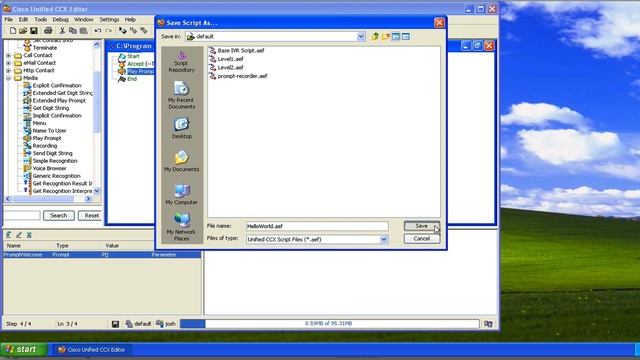Open the Files of type dropdown
The height and width of the screenshot is (360, 640).
384,240
